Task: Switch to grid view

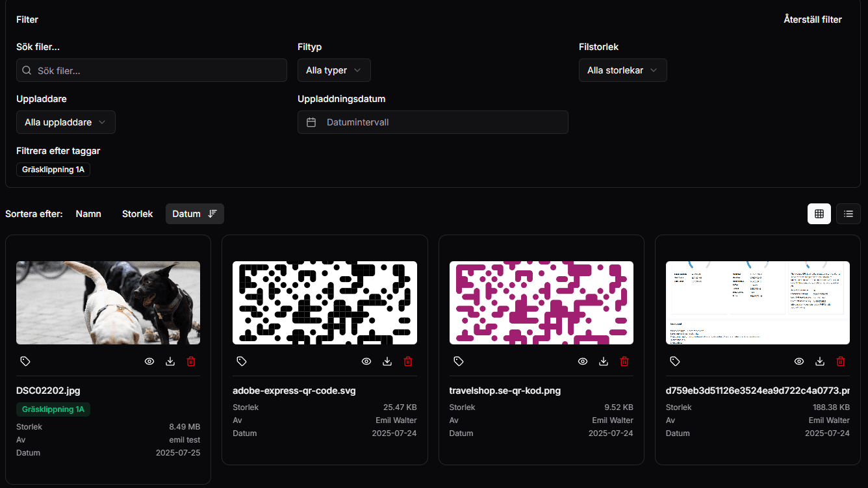Action: coord(819,214)
